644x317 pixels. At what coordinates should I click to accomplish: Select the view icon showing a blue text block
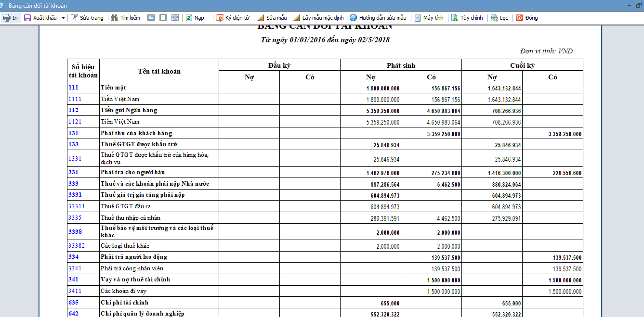coord(151,18)
